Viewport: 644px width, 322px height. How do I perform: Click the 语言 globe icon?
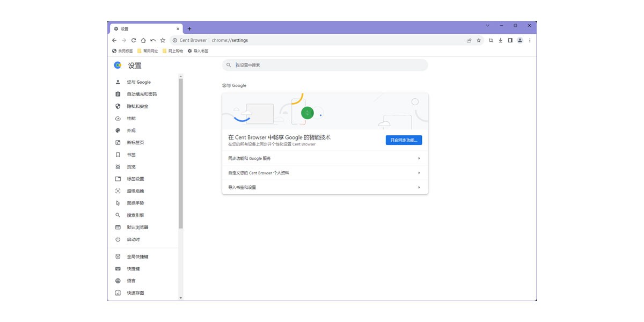pos(118,281)
